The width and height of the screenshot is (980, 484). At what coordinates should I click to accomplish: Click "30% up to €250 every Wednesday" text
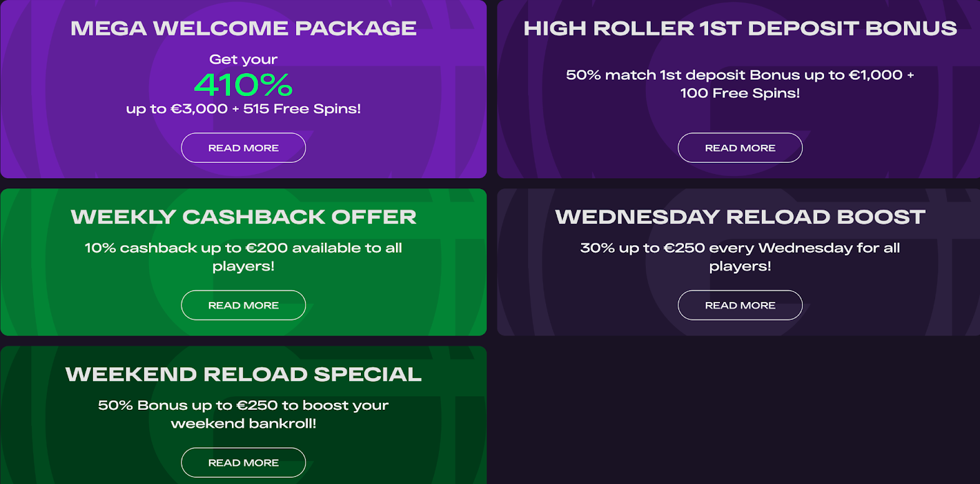click(x=740, y=248)
